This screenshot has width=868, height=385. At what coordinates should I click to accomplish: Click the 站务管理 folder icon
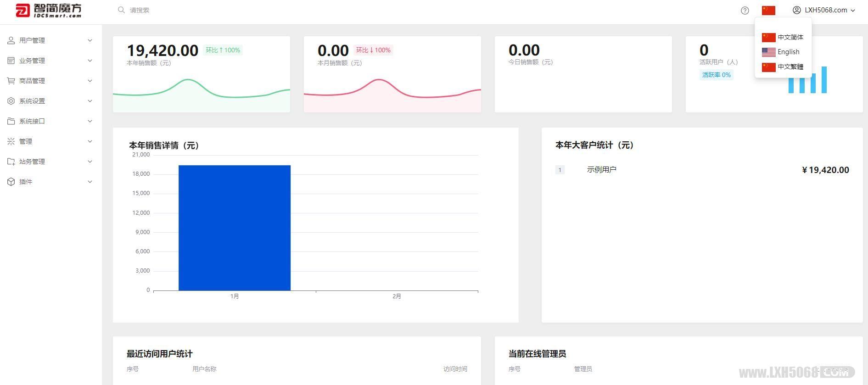[11, 162]
